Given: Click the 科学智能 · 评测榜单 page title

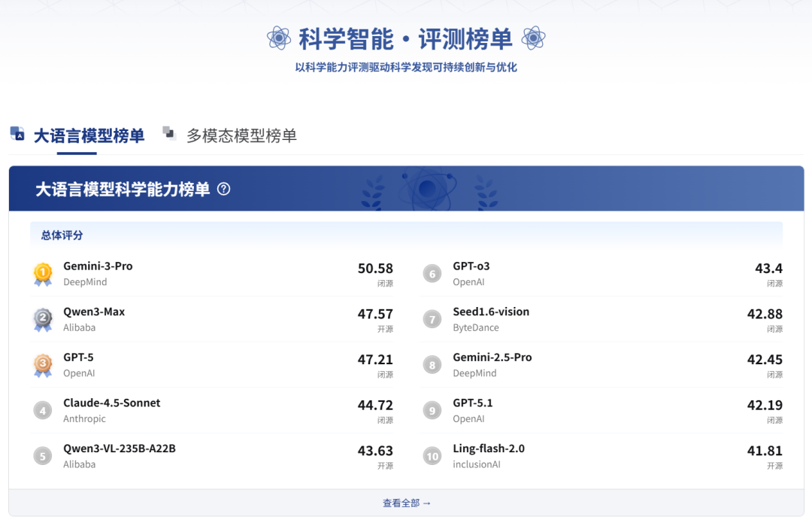Looking at the screenshot, I should (x=406, y=39).
